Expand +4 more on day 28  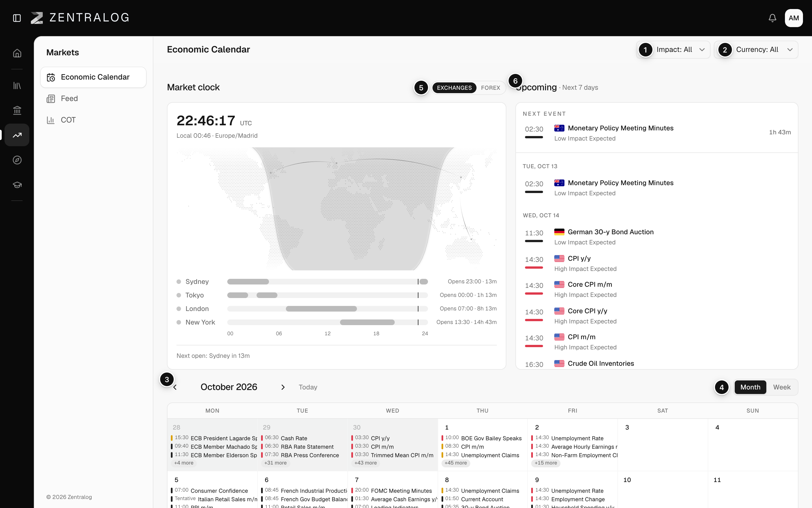(184, 463)
